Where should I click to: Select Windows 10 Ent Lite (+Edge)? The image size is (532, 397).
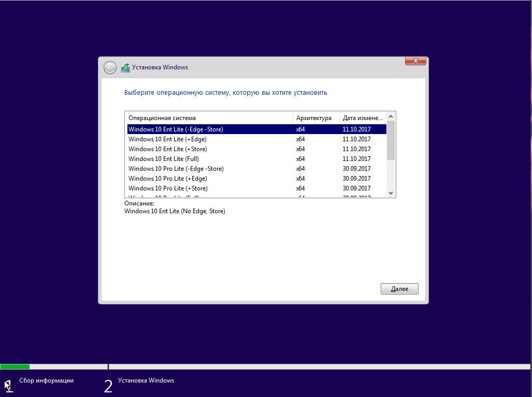click(x=256, y=139)
